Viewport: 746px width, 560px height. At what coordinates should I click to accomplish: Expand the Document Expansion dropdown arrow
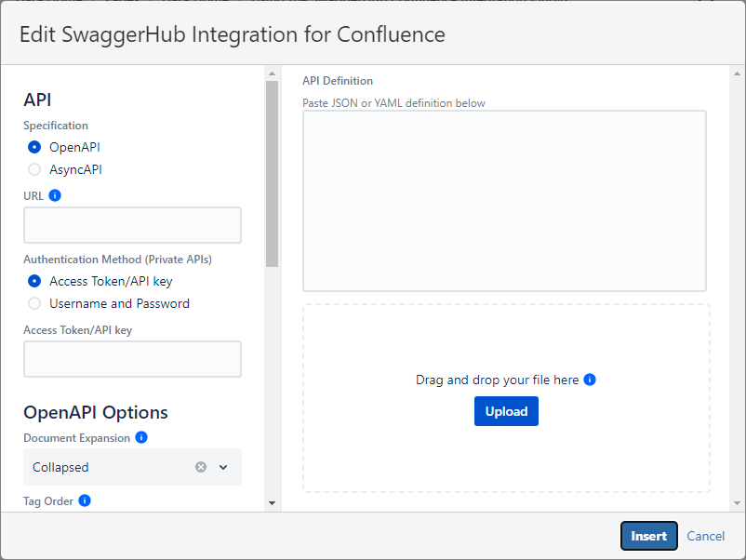click(x=223, y=467)
